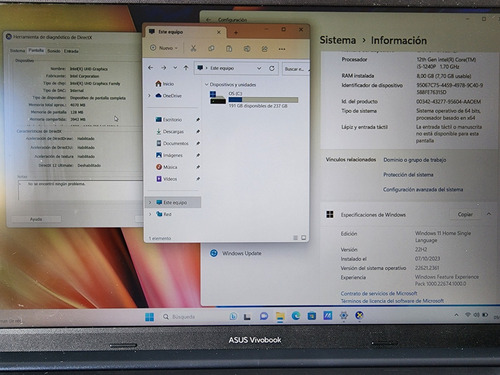Select Windows Update in Settings sidebar

(x=236, y=253)
